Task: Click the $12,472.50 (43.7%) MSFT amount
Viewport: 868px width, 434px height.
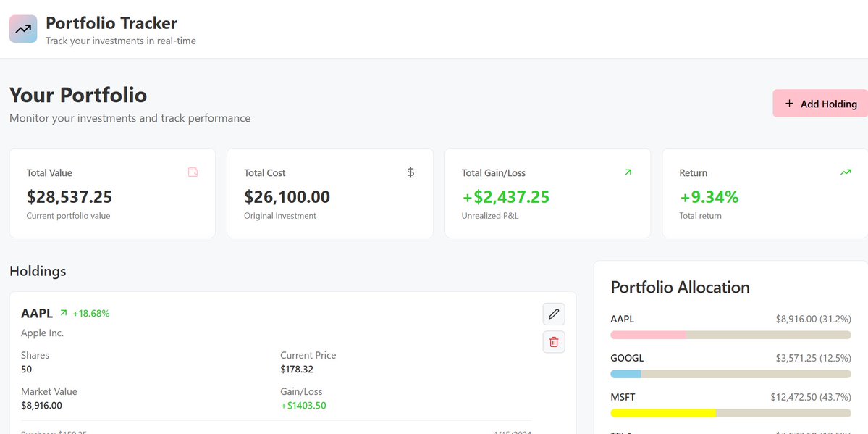Action: coord(810,397)
